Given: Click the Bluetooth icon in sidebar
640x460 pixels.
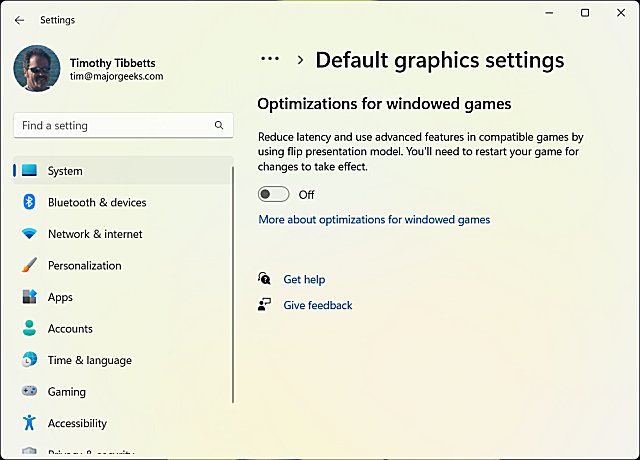Looking at the screenshot, I should 29,202.
